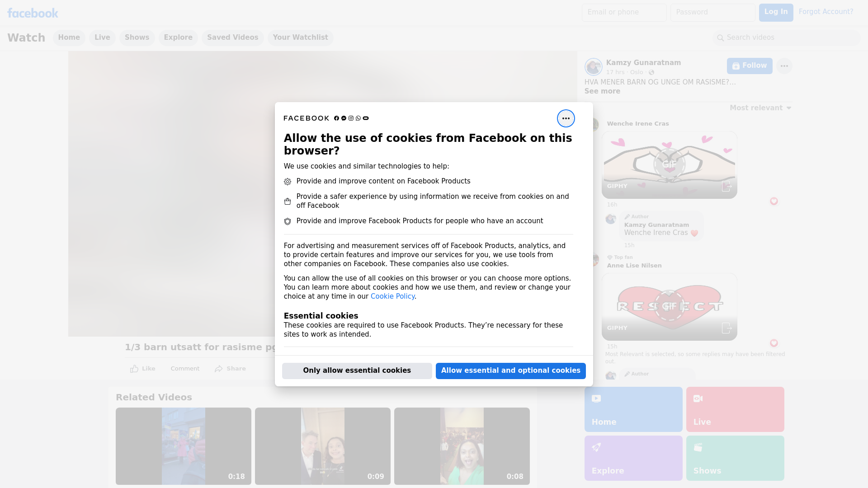868x488 pixels.
Task: Click Kamzy Gunaratnam's author reply name
Action: click(656, 225)
